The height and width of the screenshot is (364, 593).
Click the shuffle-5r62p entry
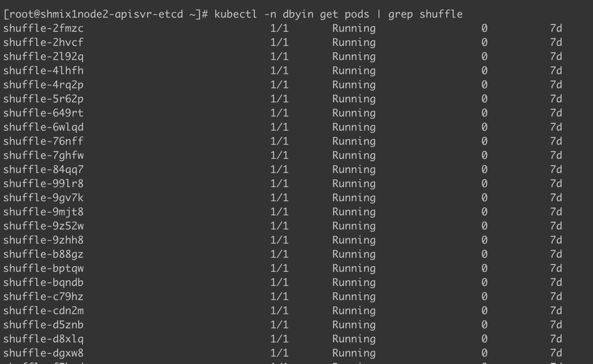(44, 99)
